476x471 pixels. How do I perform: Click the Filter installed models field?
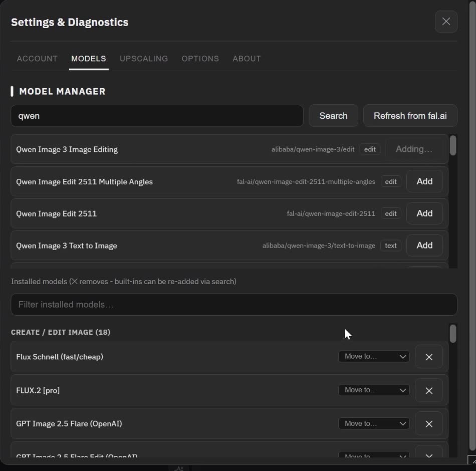pyautogui.click(x=234, y=304)
